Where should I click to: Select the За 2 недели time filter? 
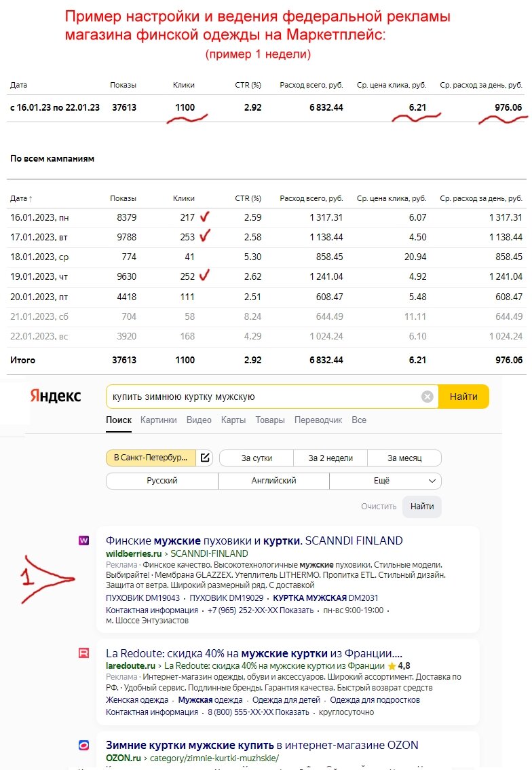pyautogui.click(x=330, y=458)
